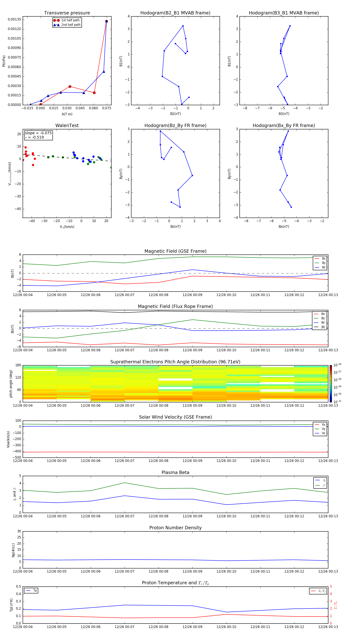Viewport: 351px width, 644px height.
Task: Click the Suprathermal Electrons Pitch Angle Distribution title
Action: (x=175, y=362)
